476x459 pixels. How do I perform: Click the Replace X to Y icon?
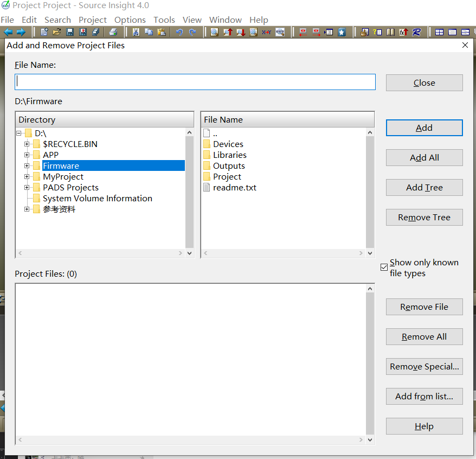pos(267,32)
